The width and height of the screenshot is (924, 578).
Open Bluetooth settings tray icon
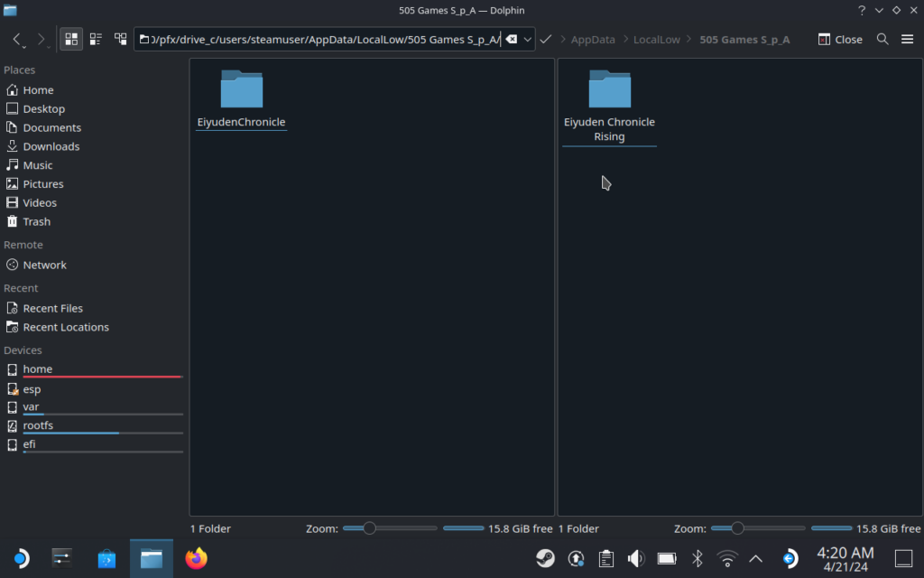pyautogui.click(x=698, y=558)
